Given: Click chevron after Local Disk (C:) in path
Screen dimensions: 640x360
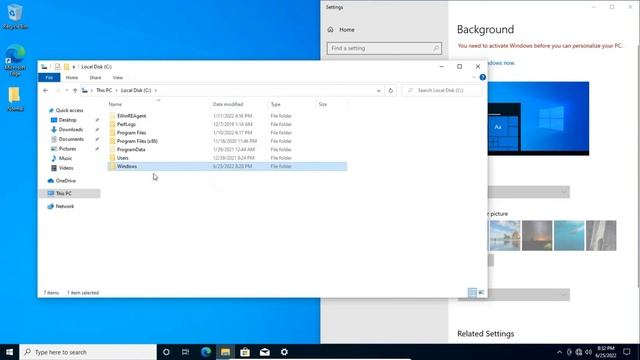Looking at the screenshot, I should (156, 90).
